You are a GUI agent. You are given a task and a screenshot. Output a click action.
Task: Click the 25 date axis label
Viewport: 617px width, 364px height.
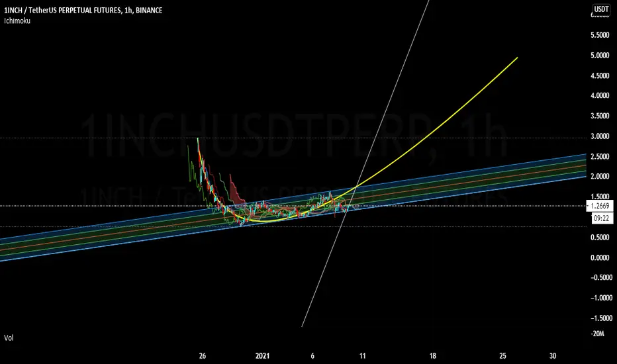(502, 356)
